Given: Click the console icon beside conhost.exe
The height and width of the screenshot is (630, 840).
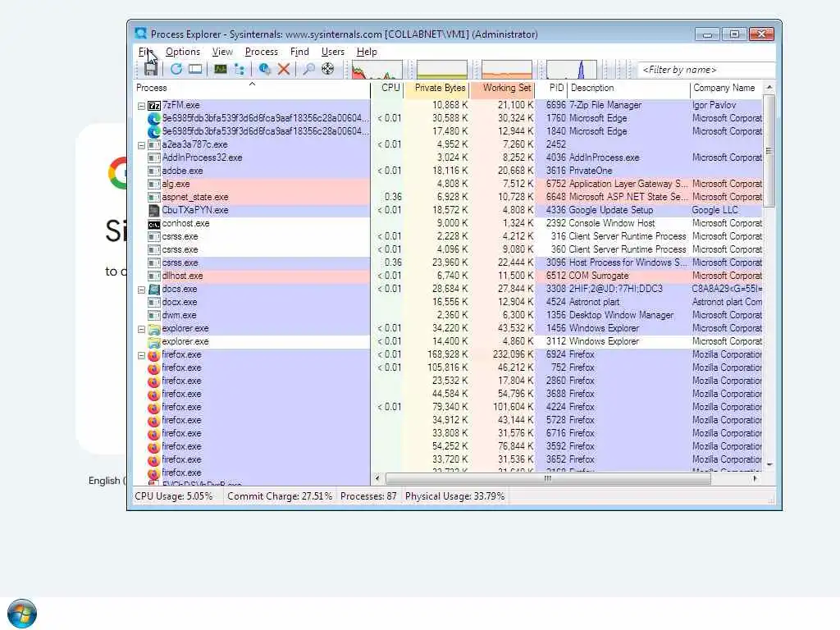Looking at the screenshot, I should [x=154, y=224].
